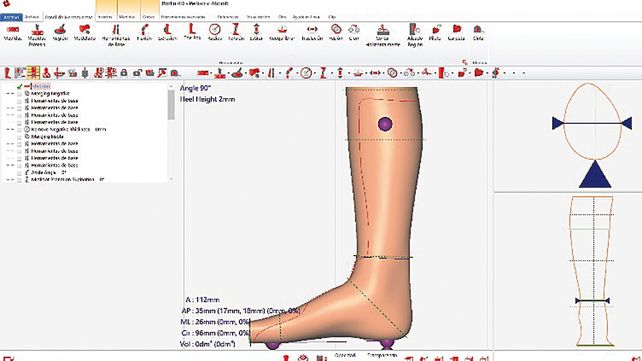Open dropdown arrow beside second-toolbar red folder icon
This screenshot has height=361, width=642.
click(x=487, y=73)
